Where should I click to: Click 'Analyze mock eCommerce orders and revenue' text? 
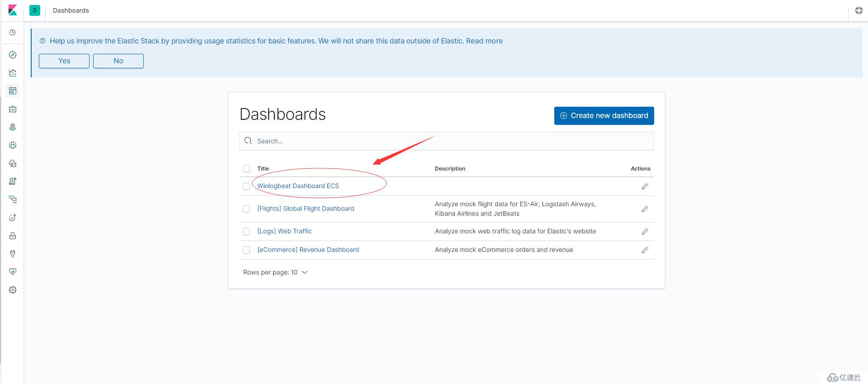tap(504, 250)
